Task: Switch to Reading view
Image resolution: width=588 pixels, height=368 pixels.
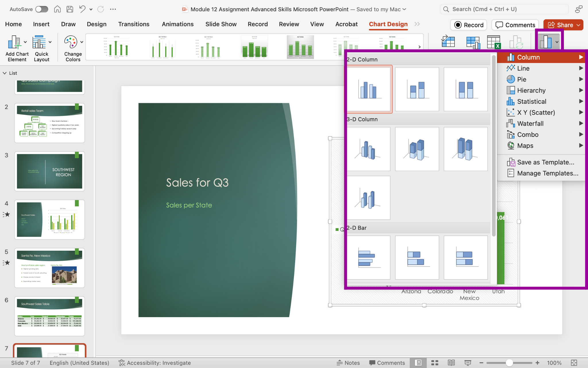Action: tap(451, 363)
